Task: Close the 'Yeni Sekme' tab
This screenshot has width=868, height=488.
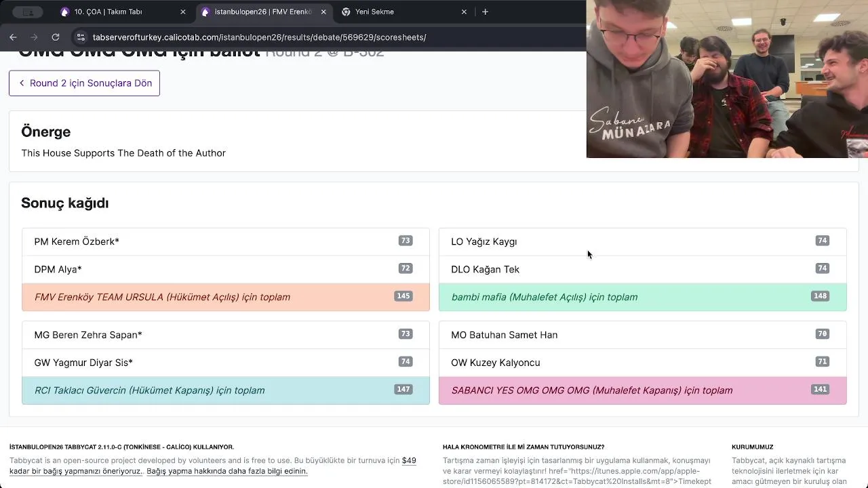Action: 464,12
